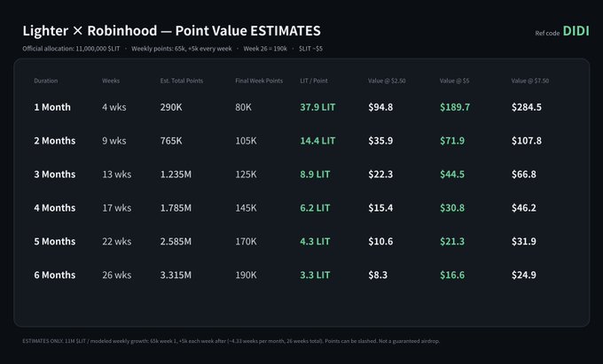
Task: Click the 13 wks cell
Action: (x=116, y=174)
